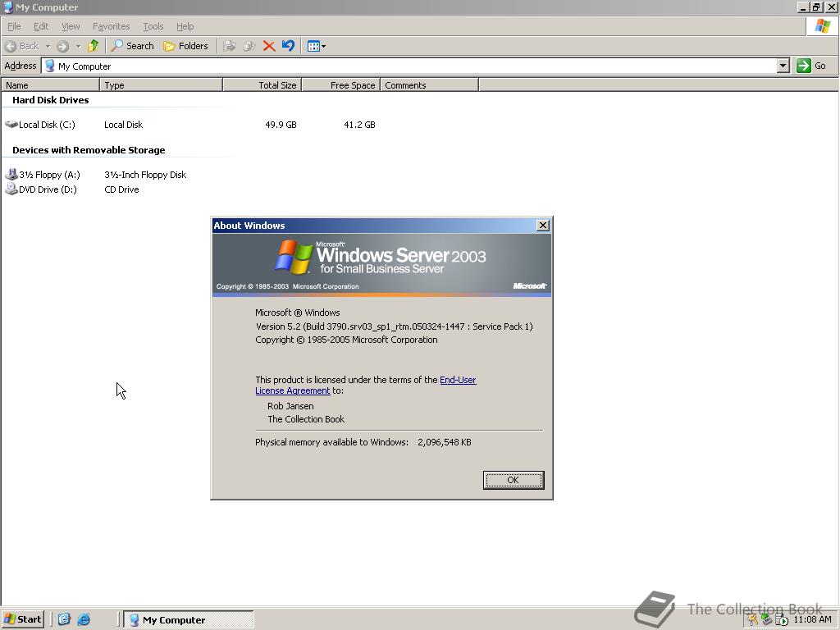840x630 pixels.
Task: Click the Show Desktop quick launch icon
Action: click(x=64, y=619)
